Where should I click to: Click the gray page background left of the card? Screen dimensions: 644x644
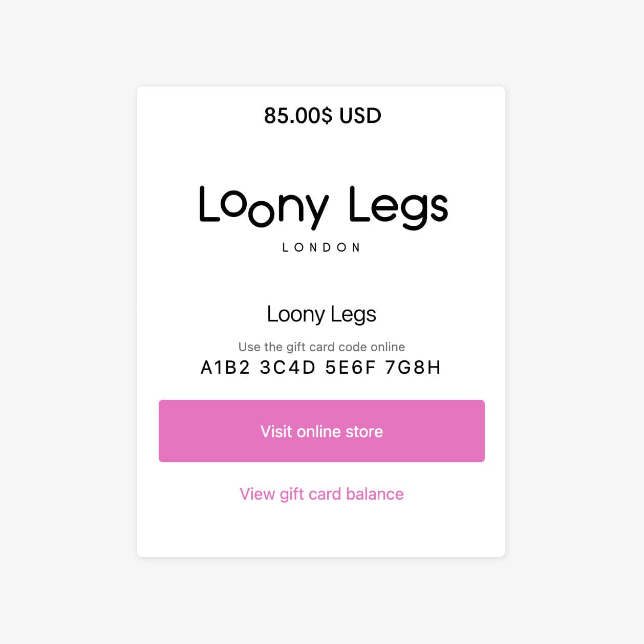(67, 321)
